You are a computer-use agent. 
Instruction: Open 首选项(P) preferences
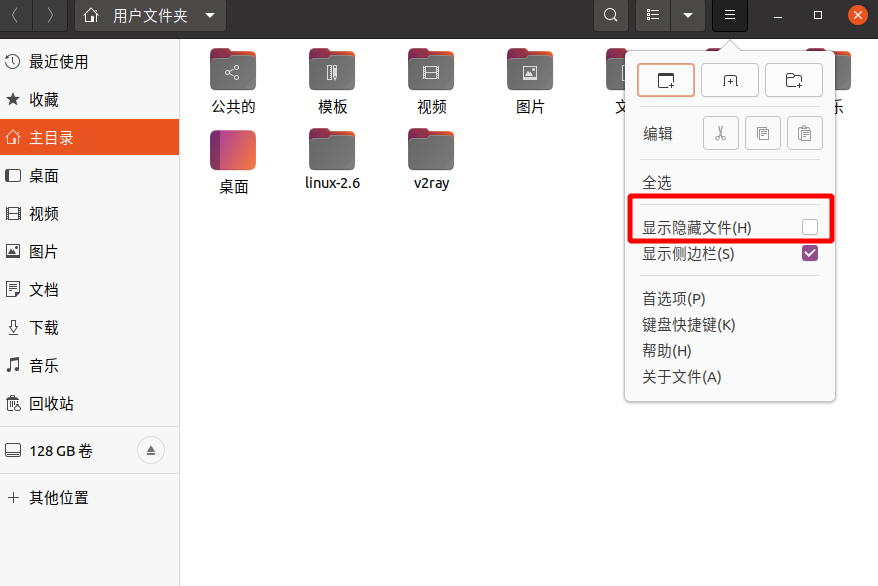674,299
